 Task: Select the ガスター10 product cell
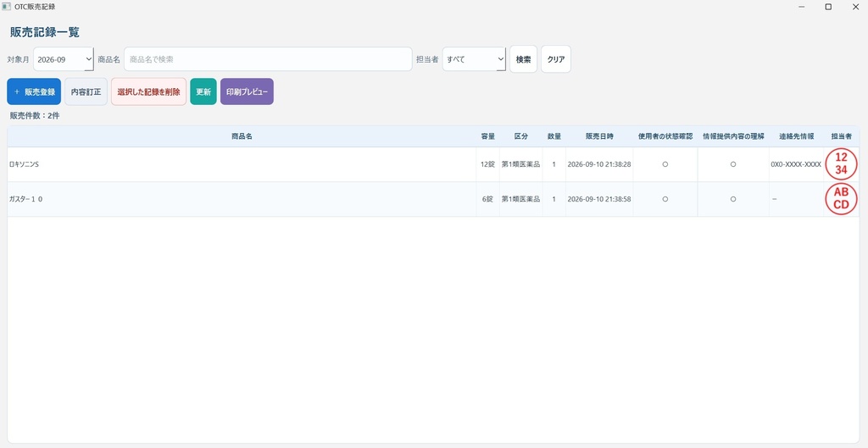[242, 199]
